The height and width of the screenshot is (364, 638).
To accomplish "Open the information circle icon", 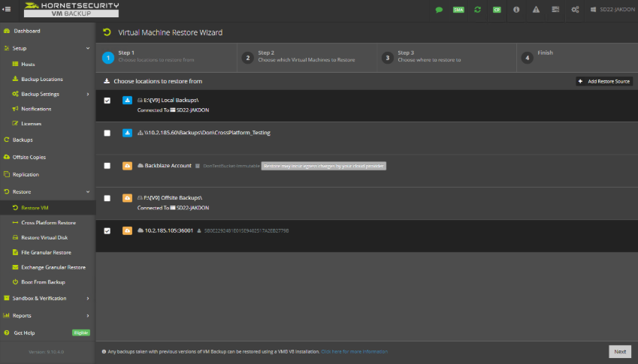I will point(516,10).
